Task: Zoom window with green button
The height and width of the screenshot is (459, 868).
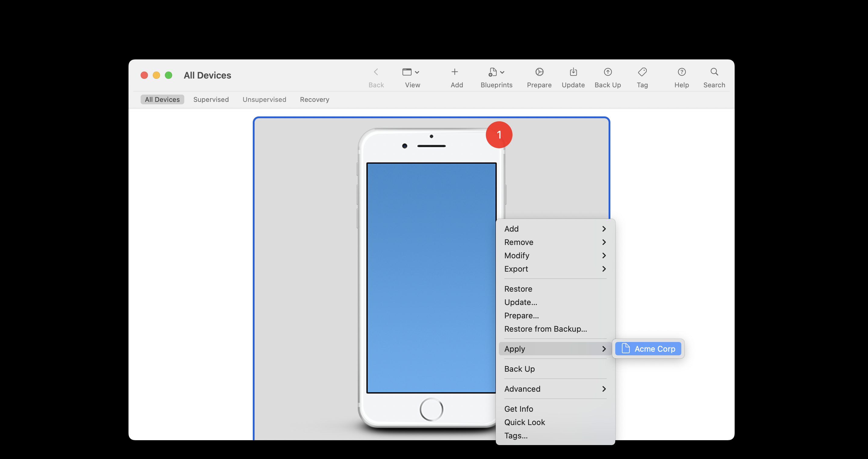Action: point(169,75)
